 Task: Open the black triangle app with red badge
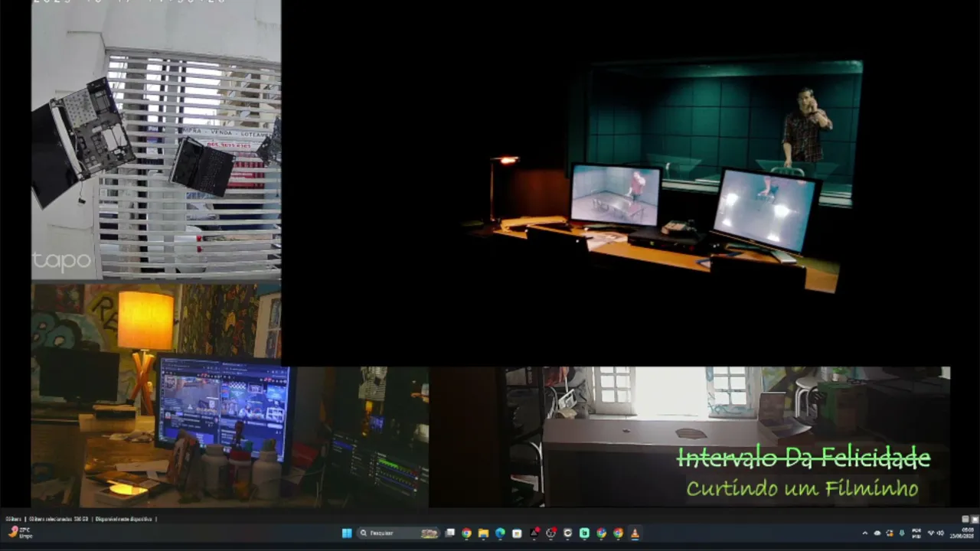[534, 533]
